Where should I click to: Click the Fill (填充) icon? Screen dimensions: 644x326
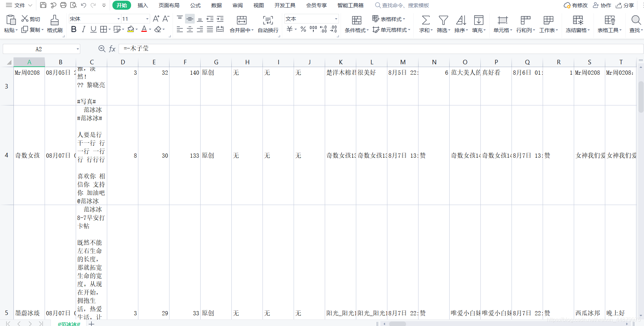[x=479, y=20]
